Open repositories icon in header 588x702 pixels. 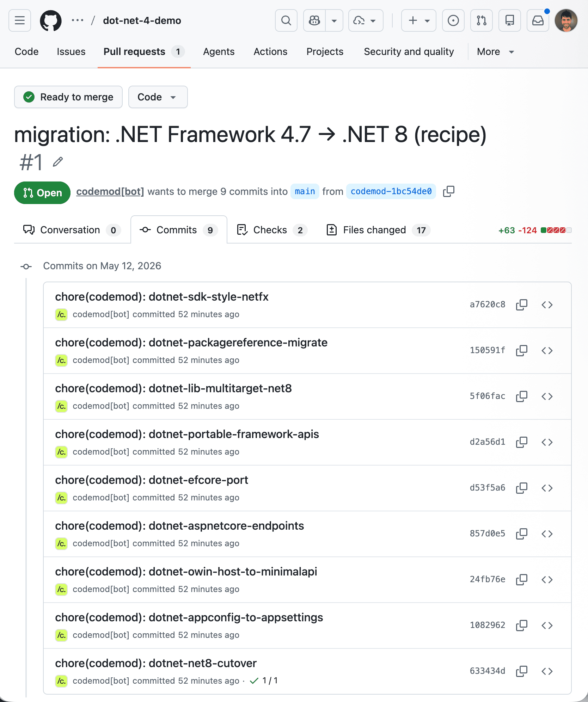click(510, 20)
